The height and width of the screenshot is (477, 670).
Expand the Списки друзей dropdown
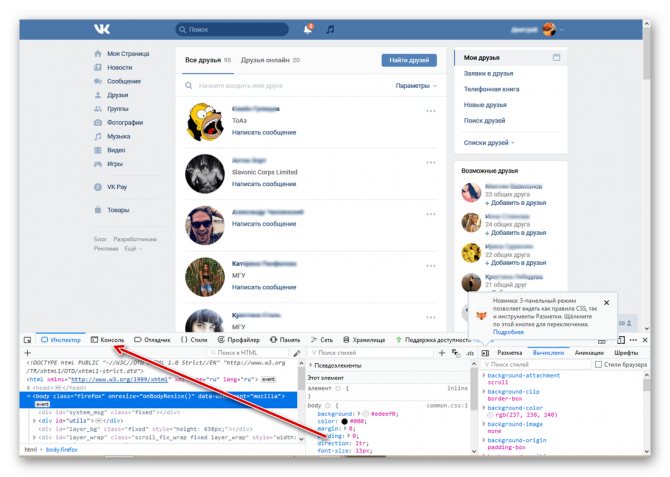tap(489, 143)
